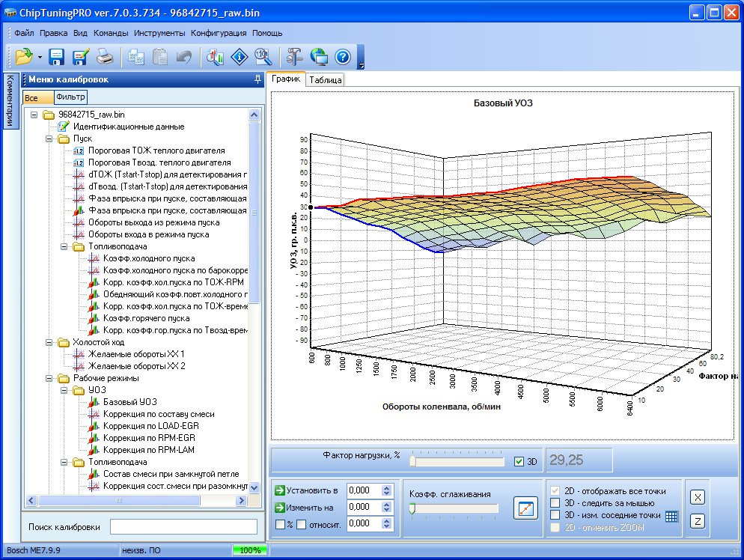
Task: Click the 'Установить в' button
Action: 307,490
